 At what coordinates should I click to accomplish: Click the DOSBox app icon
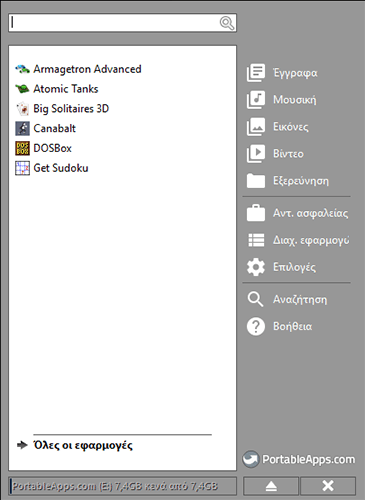(x=22, y=148)
